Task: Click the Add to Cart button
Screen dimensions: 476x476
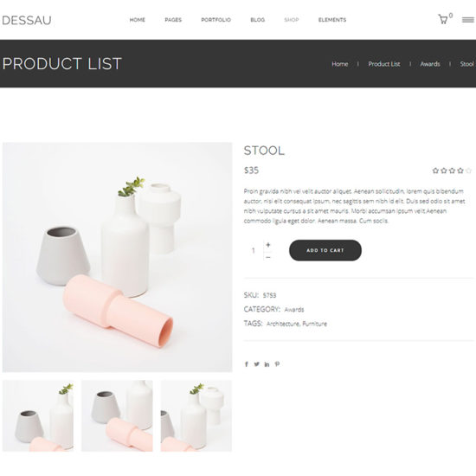Action: point(325,250)
